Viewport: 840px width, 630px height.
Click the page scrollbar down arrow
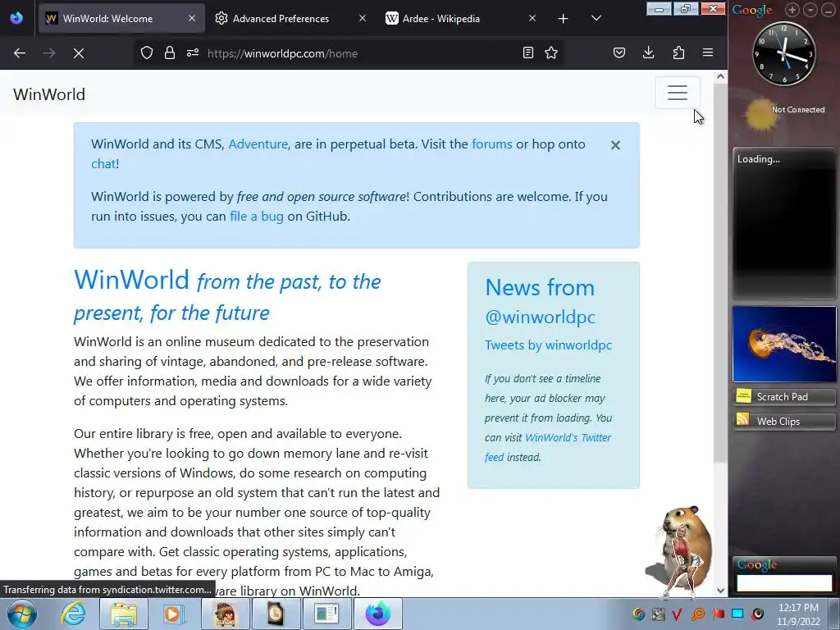720,591
